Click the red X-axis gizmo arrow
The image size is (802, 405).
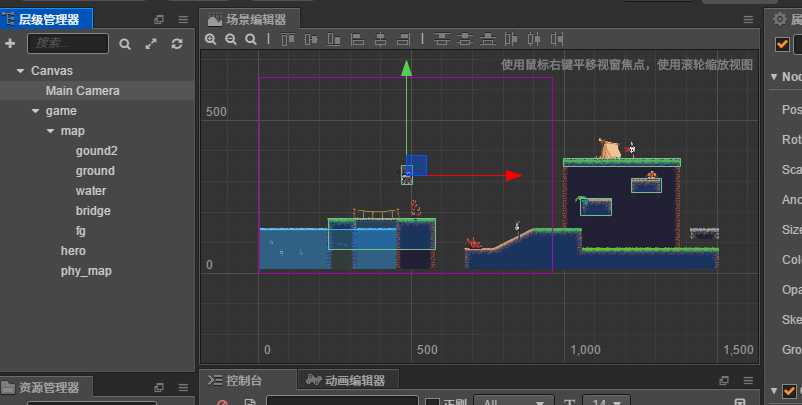(x=514, y=175)
